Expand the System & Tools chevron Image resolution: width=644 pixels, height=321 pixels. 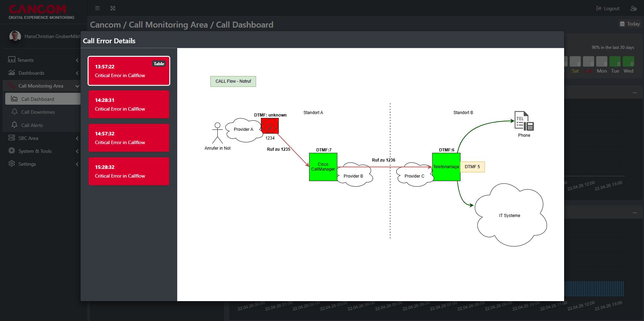coord(77,151)
